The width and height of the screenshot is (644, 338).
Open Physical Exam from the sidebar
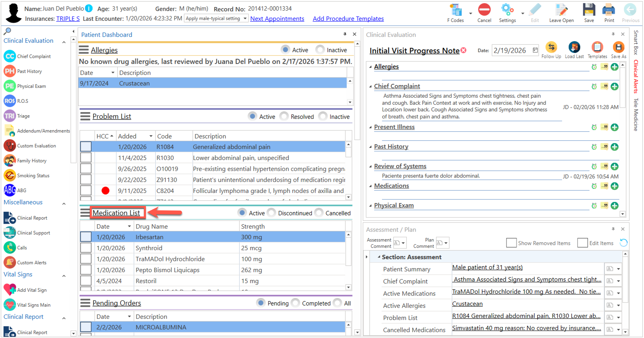click(31, 86)
